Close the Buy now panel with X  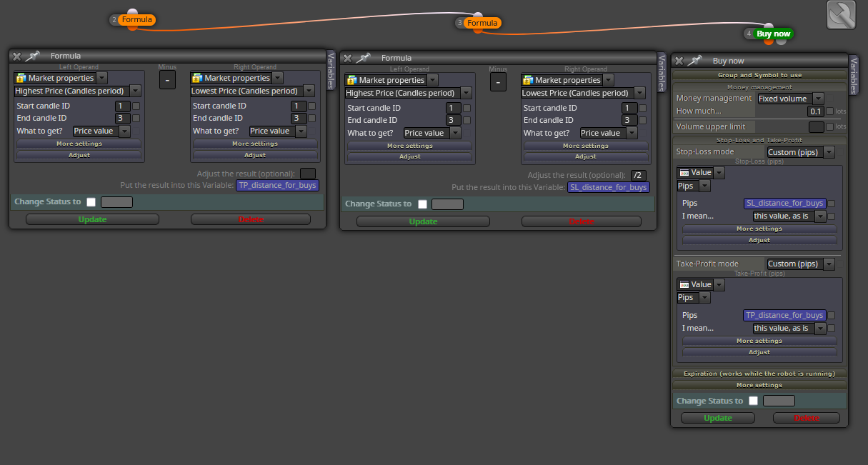(x=679, y=61)
